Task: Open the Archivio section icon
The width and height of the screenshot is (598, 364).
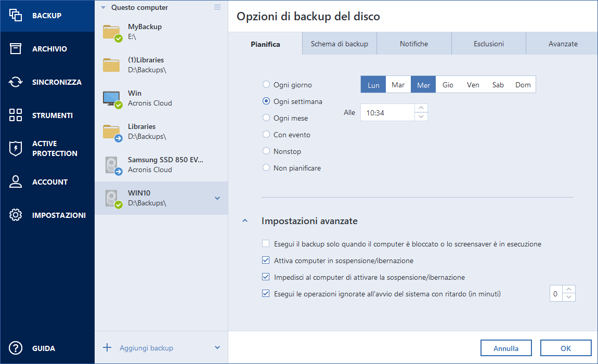Action: click(x=16, y=49)
